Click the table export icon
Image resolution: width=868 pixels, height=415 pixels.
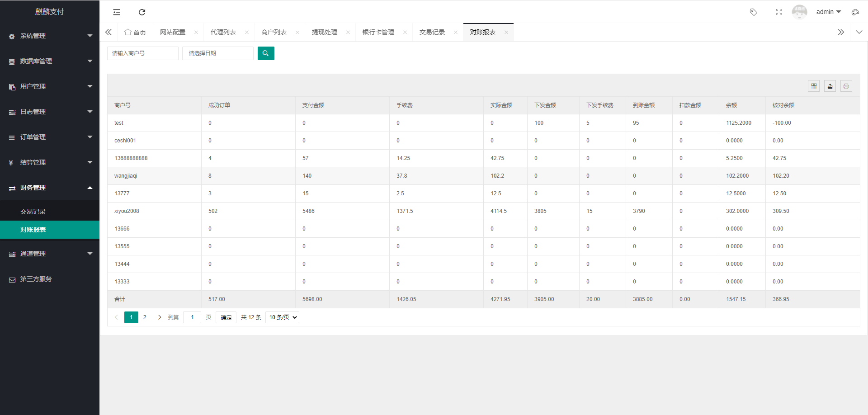point(830,86)
